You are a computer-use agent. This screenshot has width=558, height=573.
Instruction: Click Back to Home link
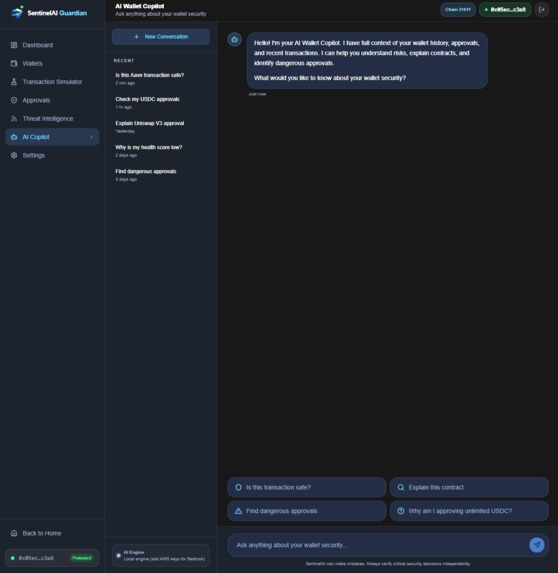pos(52,533)
